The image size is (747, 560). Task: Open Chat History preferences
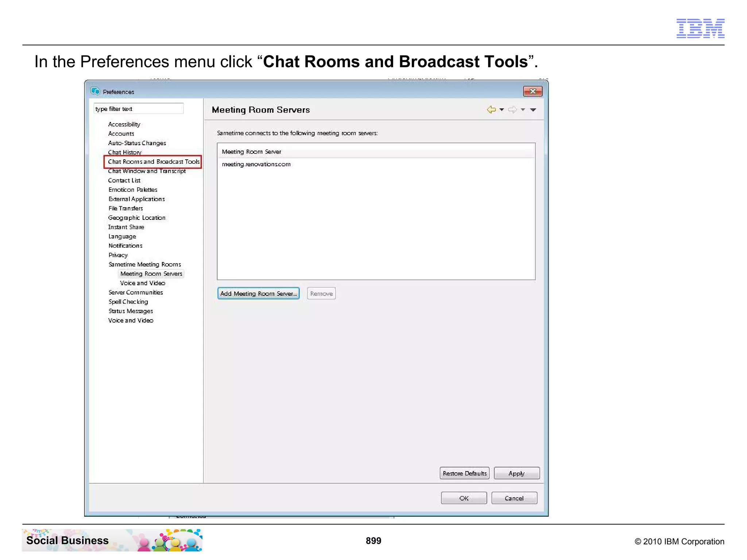pyautogui.click(x=125, y=152)
